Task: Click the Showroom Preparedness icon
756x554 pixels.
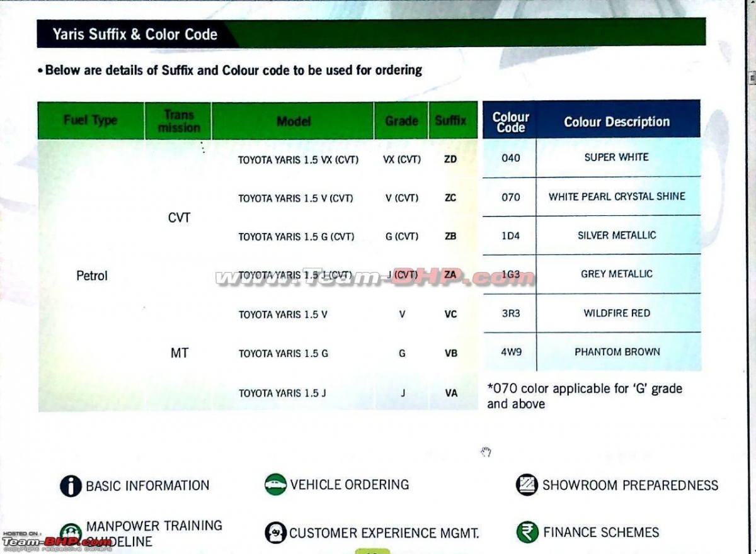Action: pos(527,485)
